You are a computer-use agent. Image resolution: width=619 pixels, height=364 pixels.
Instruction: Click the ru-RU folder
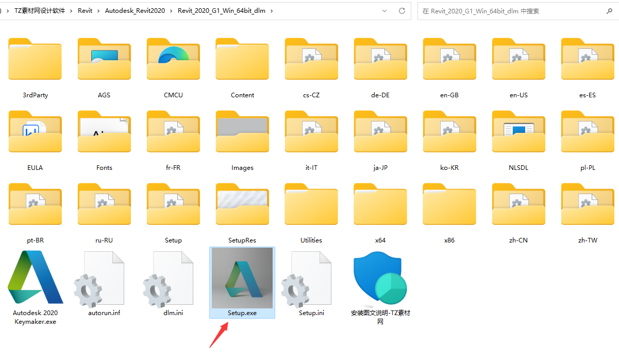(104, 204)
